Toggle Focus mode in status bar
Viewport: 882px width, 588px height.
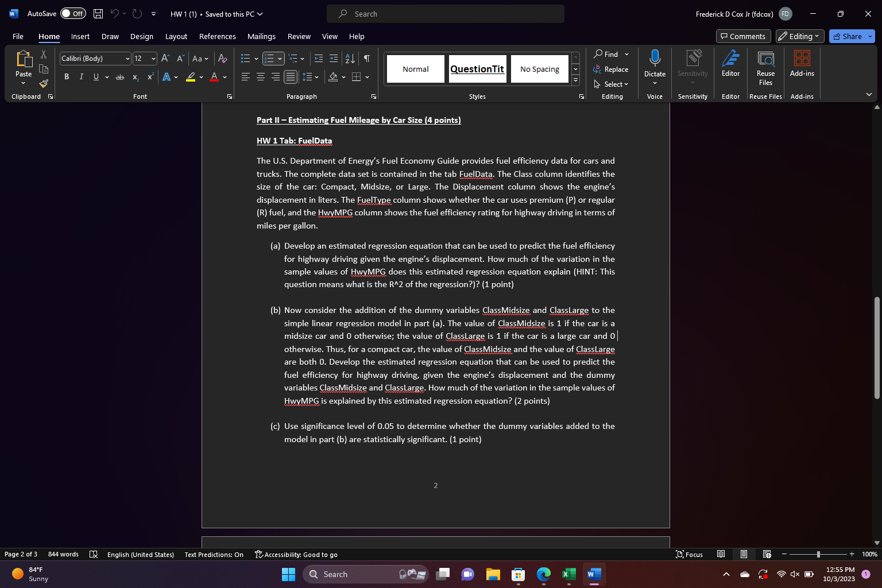click(x=690, y=554)
